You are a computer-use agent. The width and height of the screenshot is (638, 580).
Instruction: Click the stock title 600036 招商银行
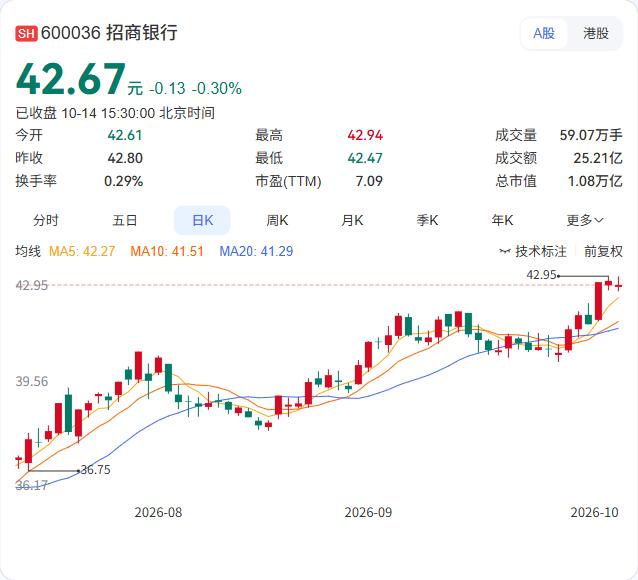tap(109, 33)
